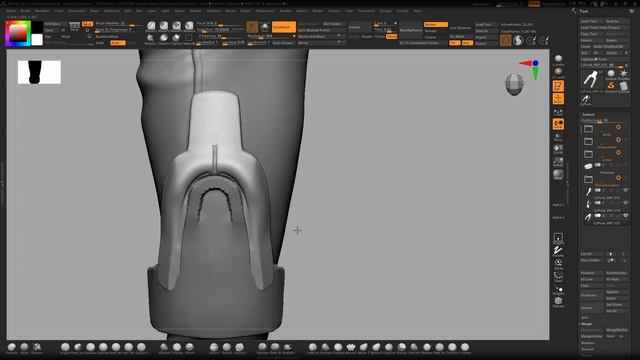This screenshot has height=360, width=640.
Task: Select the PolyMesh3D star tool icon
Action: [624, 73]
